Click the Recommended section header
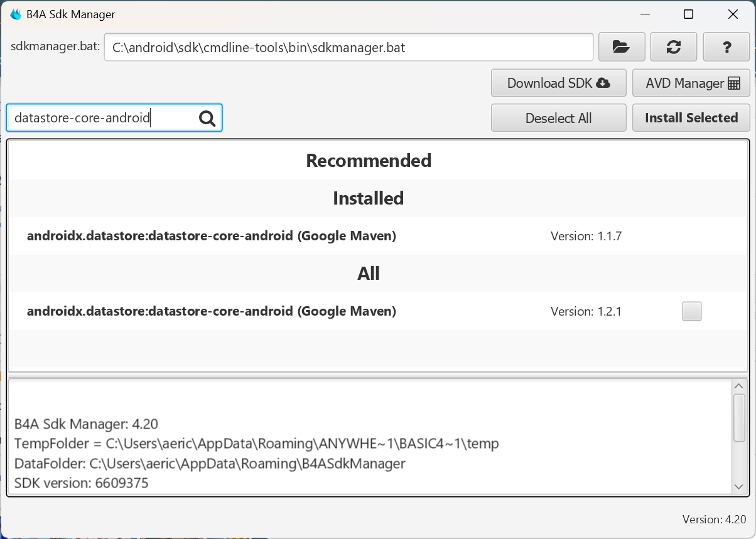The image size is (756, 539). click(x=369, y=161)
